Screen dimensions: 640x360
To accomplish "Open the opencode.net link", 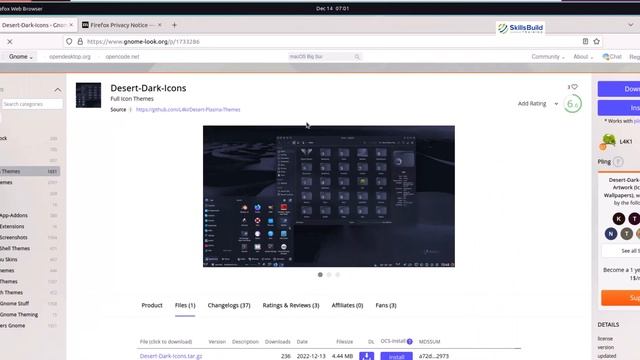I will pyautogui.click(x=122, y=57).
